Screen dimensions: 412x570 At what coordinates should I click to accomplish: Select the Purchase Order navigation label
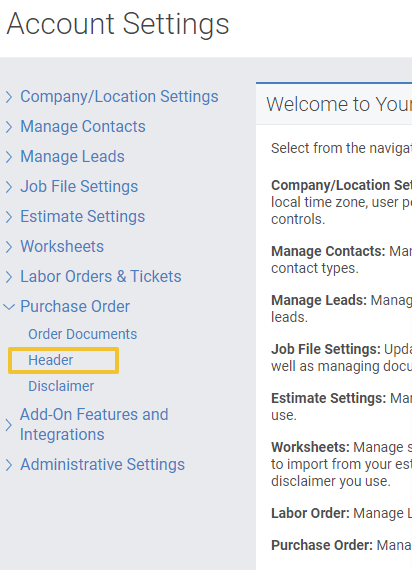click(x=75, y=306)
